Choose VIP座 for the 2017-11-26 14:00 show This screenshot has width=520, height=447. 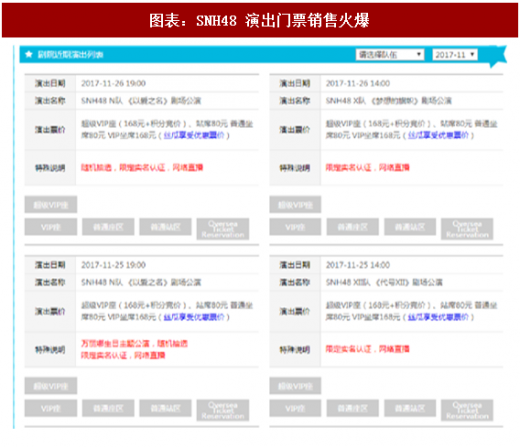(x=295, y=227)
